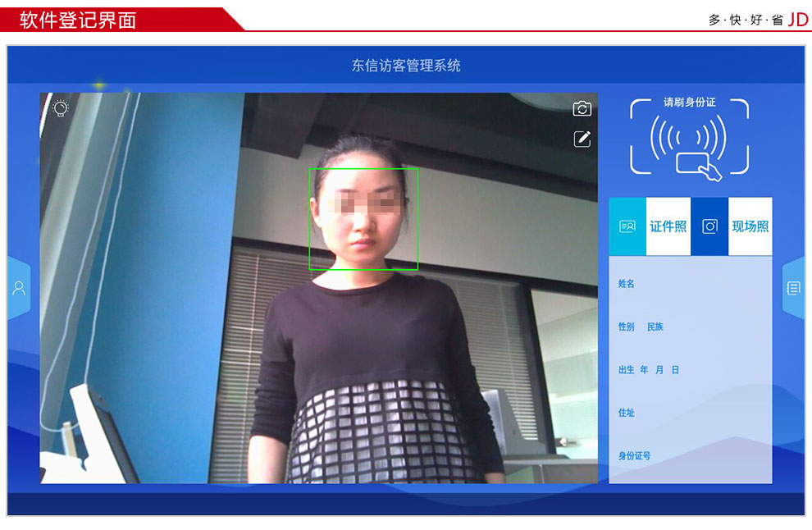This screenshot has width=812, height=530.
Task: Click the 姓名 field
Action: tap(626, 283)
